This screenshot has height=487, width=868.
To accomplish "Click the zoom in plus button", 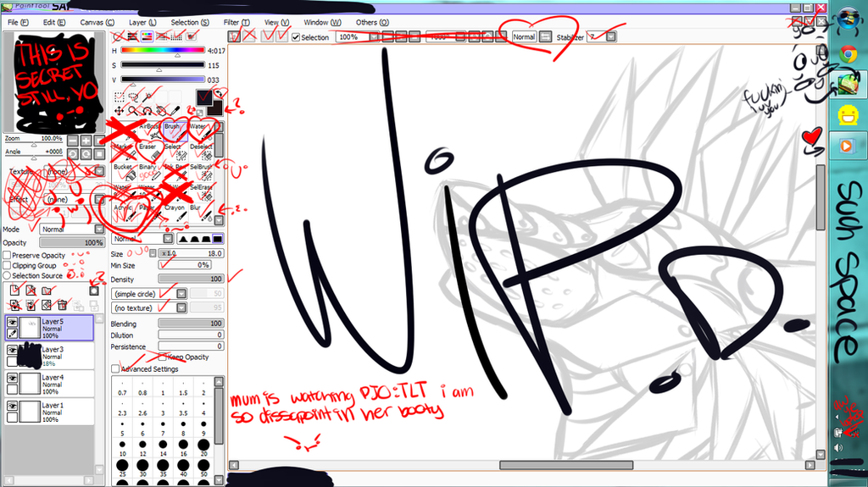I will pos(86,141).
